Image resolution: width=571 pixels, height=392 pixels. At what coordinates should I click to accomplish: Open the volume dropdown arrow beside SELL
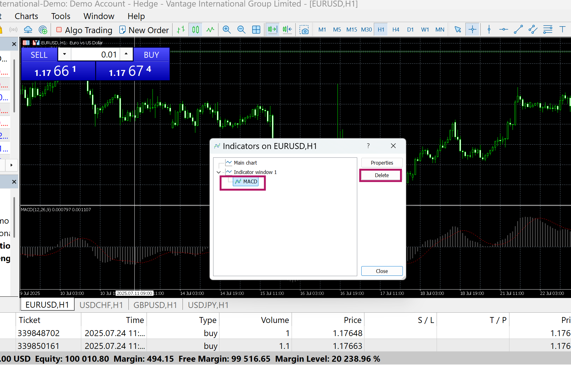tap(64, 54)
